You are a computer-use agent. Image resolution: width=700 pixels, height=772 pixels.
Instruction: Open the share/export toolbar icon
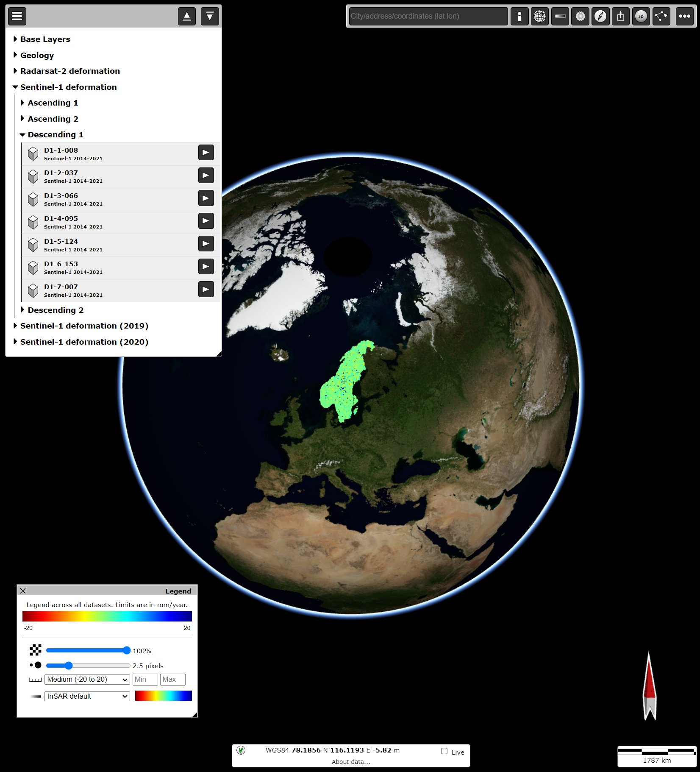pos(620,17)
